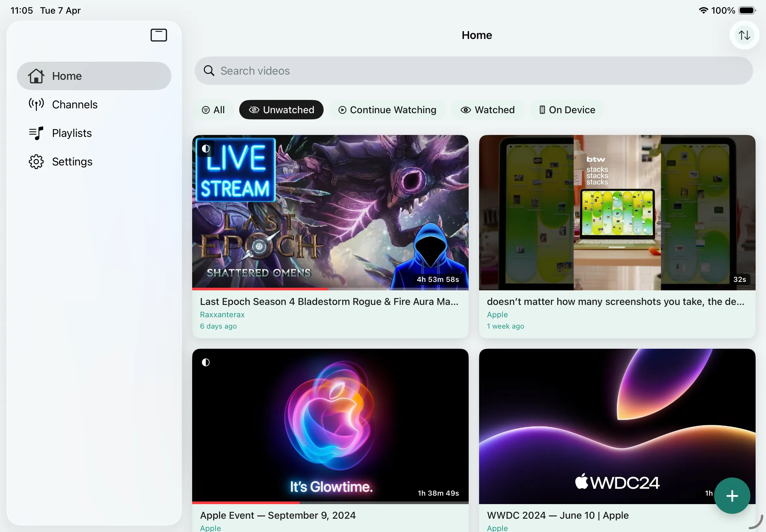Viewport: 766px width, 532px height.
Task: Tap the green plus add button
Action: tap(732, 496)
